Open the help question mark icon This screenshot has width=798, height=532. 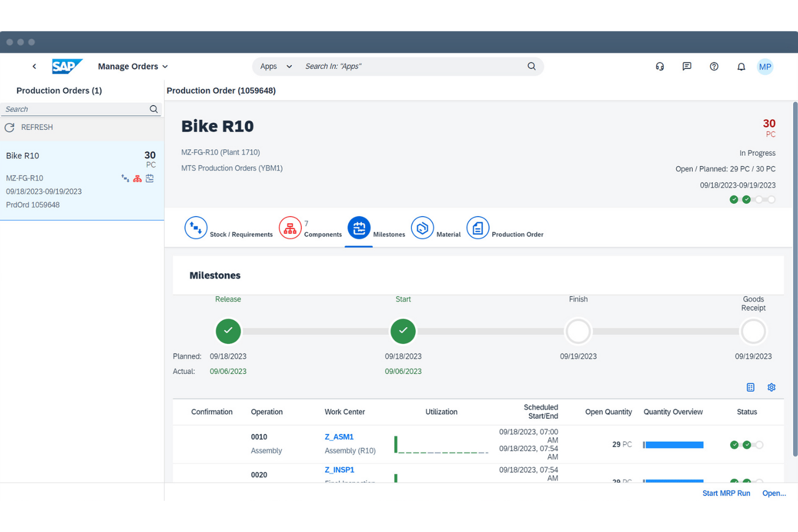(714, 66)
